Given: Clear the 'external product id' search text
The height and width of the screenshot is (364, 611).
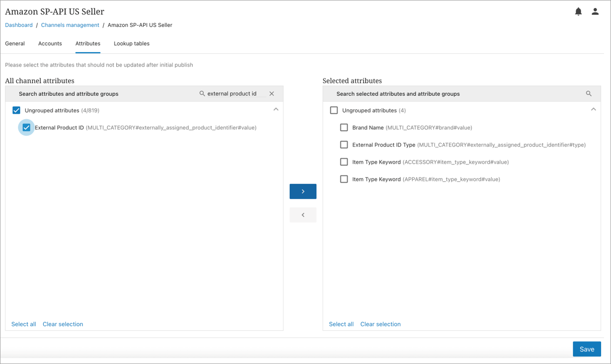Looking at the screenshot, I should point(272,93).
